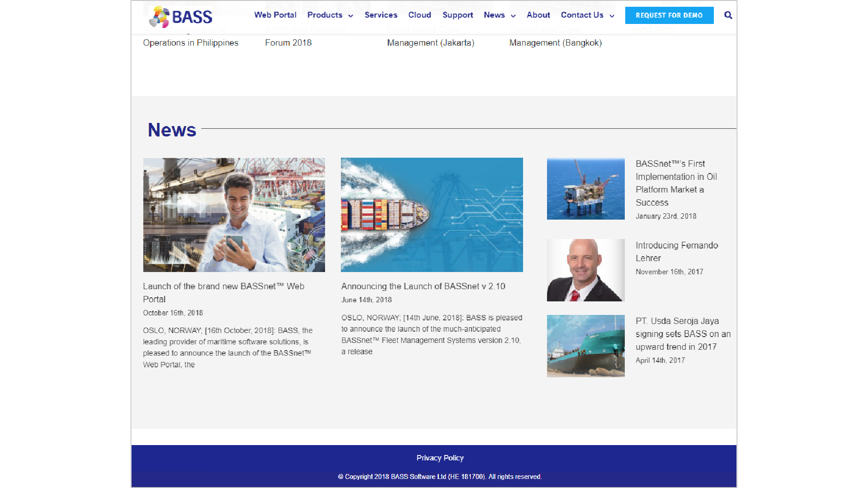Expand the Products dropdown chevron
868x488 pixels.
point(350,16)
